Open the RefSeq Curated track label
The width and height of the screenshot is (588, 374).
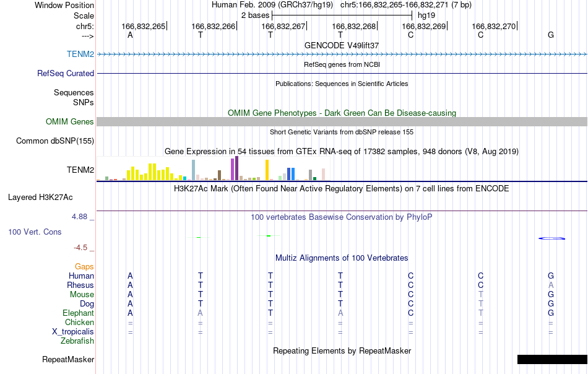pyautogui.click(x=66, y=73)
